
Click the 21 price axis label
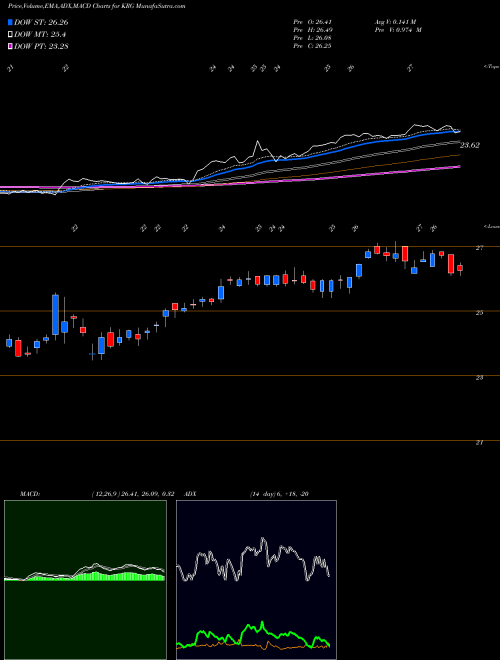click(479, 442)
